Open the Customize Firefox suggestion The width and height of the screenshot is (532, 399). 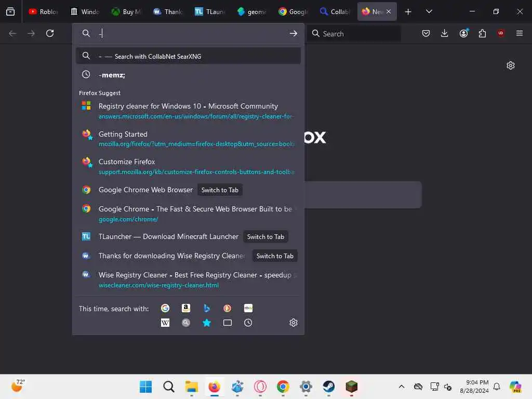[x=188, y=166]
